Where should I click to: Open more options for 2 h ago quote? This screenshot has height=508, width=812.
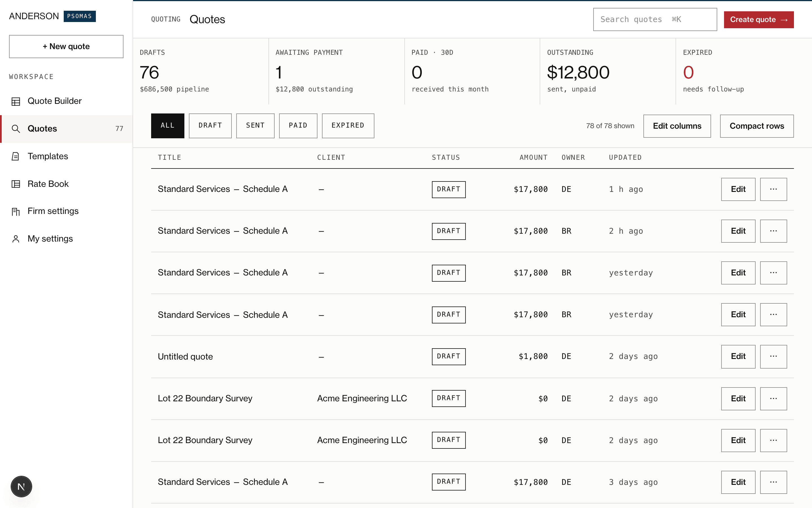pyautogui.click(x=773, y=231)
